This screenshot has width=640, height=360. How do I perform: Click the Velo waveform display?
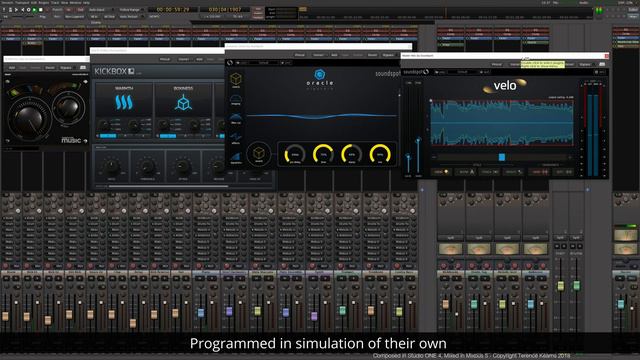tap(502, 122)
